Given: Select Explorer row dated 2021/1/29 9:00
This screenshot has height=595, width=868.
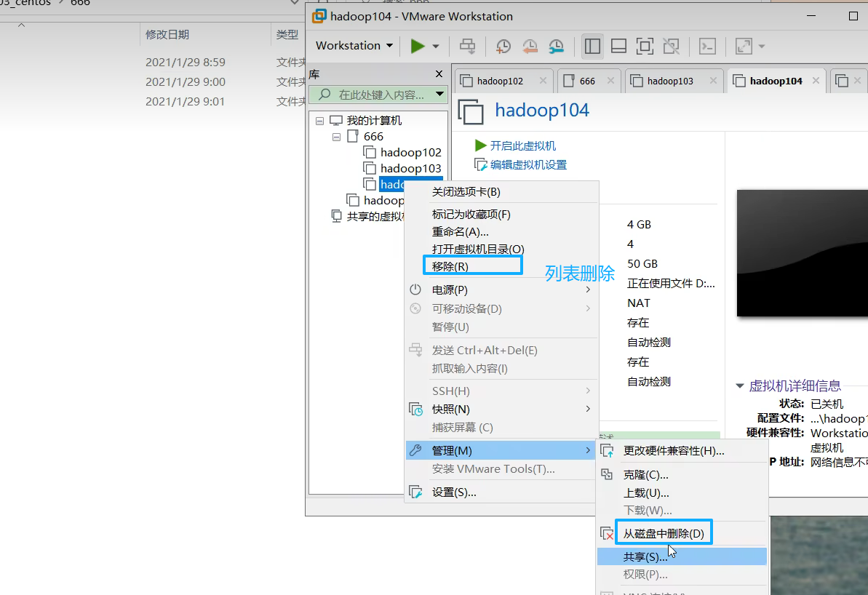Looking at the screenshot, I should point(153,82).
